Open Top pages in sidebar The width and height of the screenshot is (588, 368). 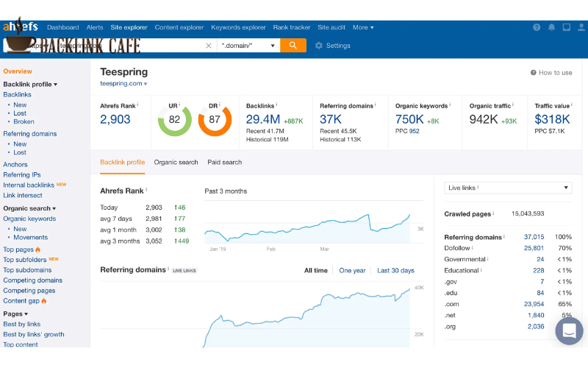[18, 250]
